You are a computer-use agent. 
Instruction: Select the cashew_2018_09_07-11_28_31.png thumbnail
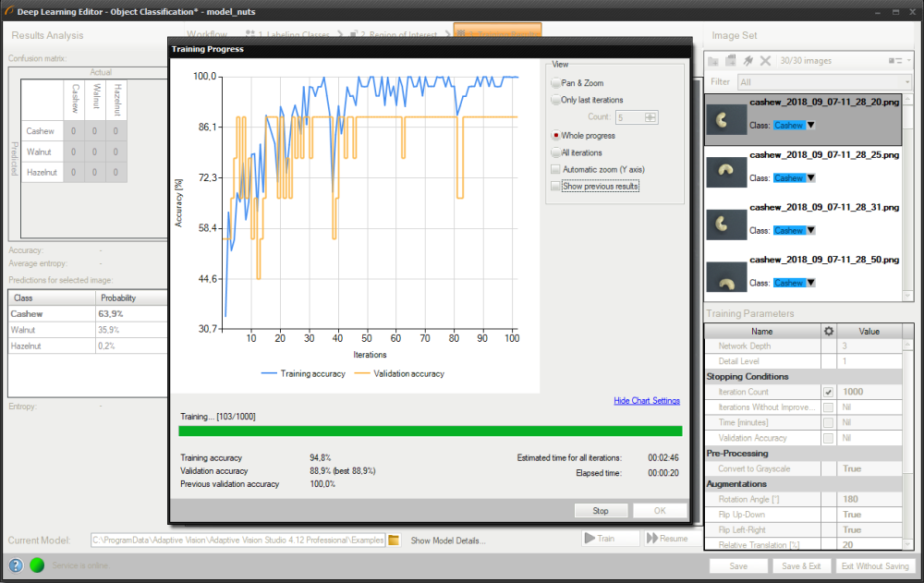coord(725,223)
